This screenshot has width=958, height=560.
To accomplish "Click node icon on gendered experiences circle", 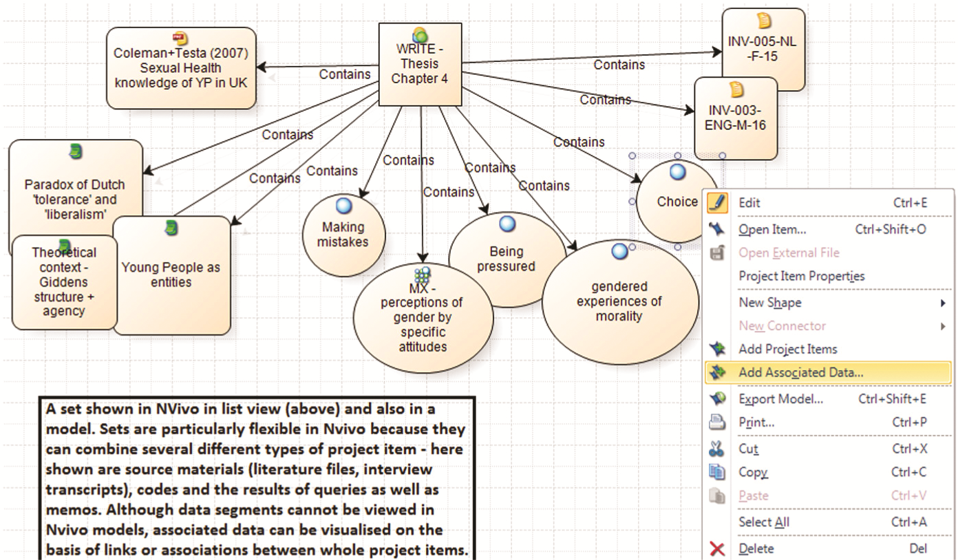I will click(x=619, y=252).
